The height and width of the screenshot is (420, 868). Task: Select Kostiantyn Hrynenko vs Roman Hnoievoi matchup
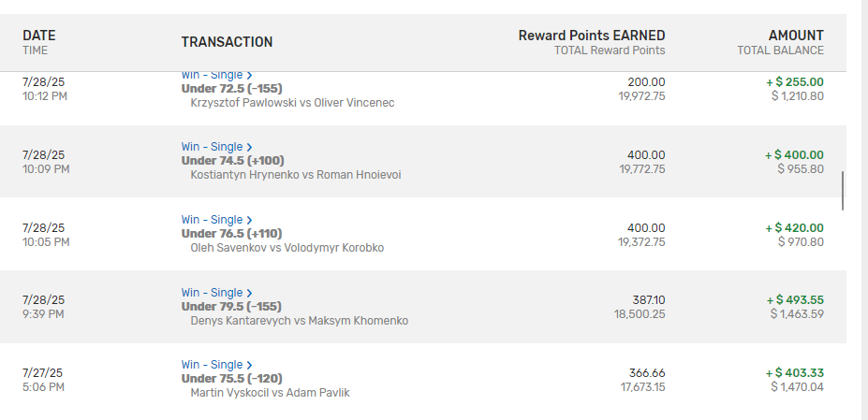click(x=295, y=175)
